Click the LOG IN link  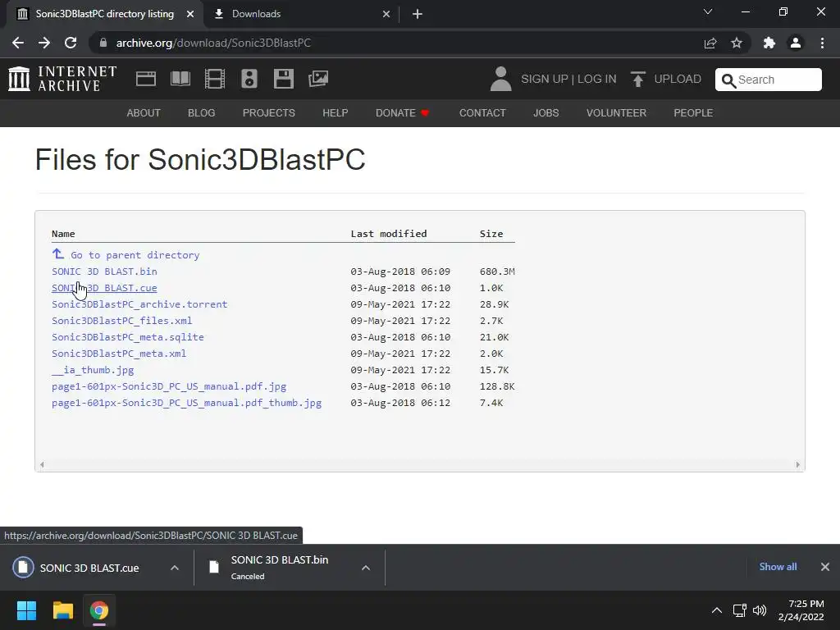597,79
